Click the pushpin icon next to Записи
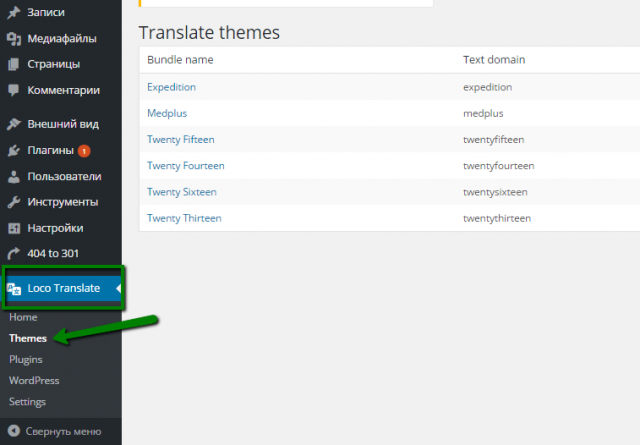This screenshot has height=445, width=640. (x=13, y=13)
